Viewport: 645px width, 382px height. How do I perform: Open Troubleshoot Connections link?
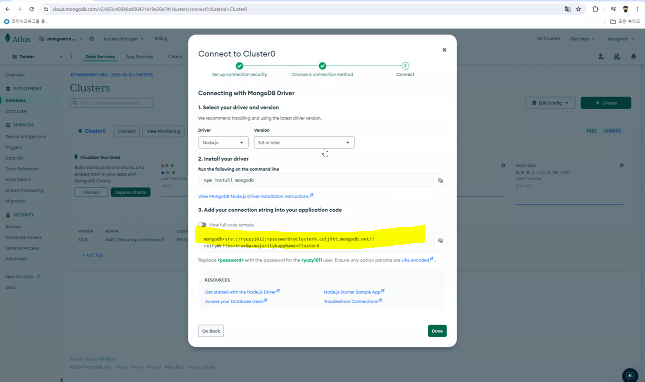tap(353, 301)
